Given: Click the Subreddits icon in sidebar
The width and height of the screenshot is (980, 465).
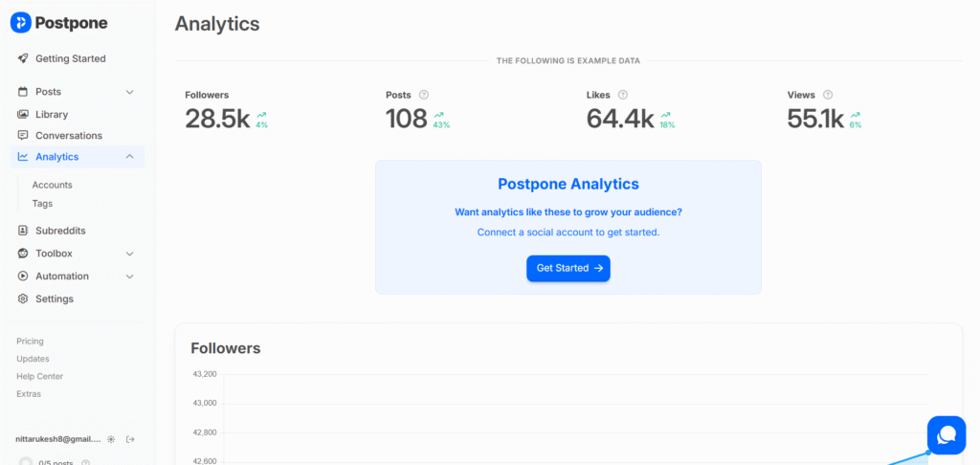Looking at the screenshot, I should 23,231.
